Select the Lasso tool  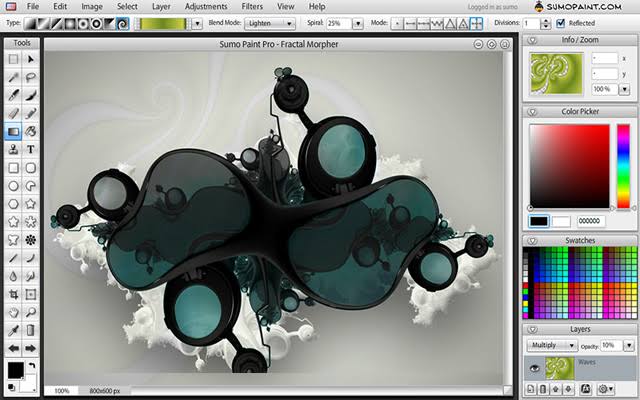pos(30,77)
